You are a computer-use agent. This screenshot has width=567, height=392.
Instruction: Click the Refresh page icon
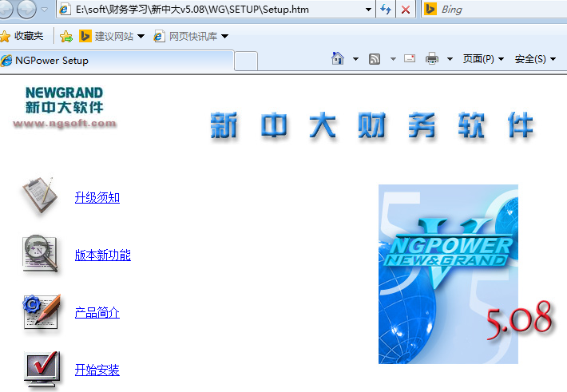pos(386,10)
